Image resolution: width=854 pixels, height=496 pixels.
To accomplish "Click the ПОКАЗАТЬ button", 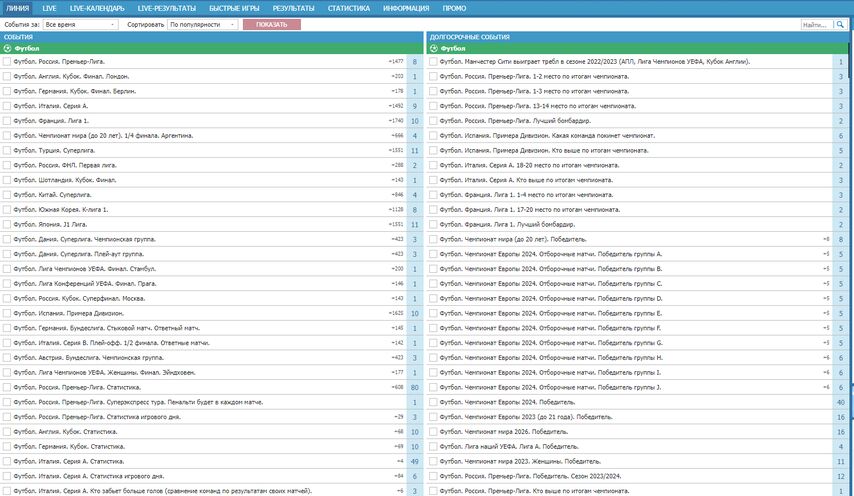I will 272,25.
